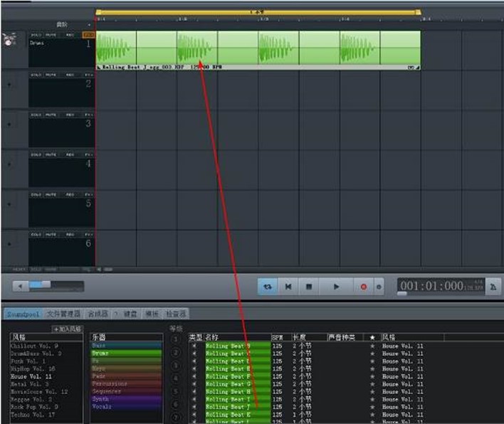Toggle the loop playback button
Screen dimensions: 504x424
pyautogui.click(x=268, y=287)
